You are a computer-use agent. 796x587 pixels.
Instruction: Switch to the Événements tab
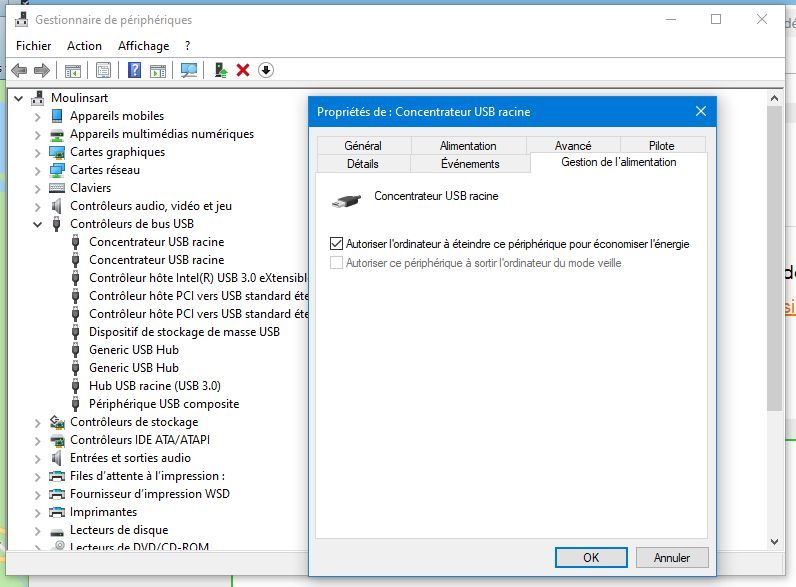(x=469, y=164)
